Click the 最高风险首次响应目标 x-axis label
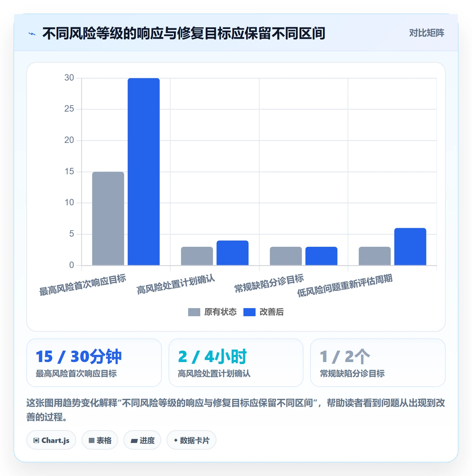Image resolution: width=472 pixels, height=476 pixels. pyautogui.click(x=83, y=285)
